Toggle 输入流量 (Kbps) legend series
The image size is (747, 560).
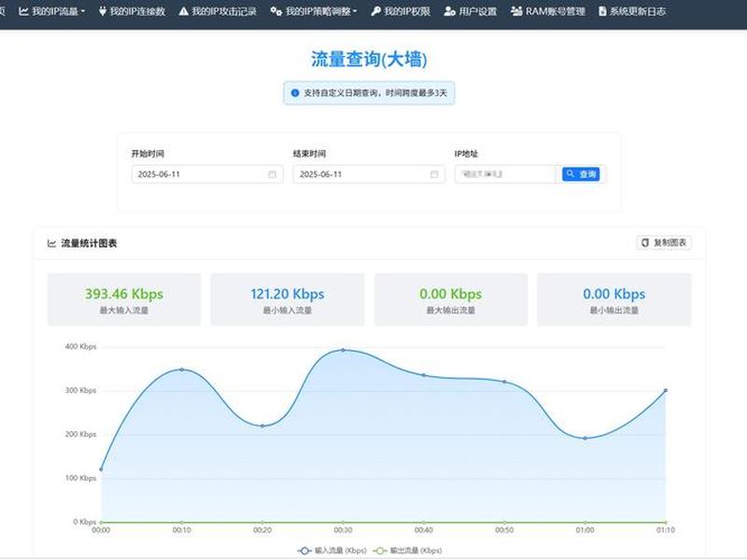pyautogui.click(x=332, y=551)
